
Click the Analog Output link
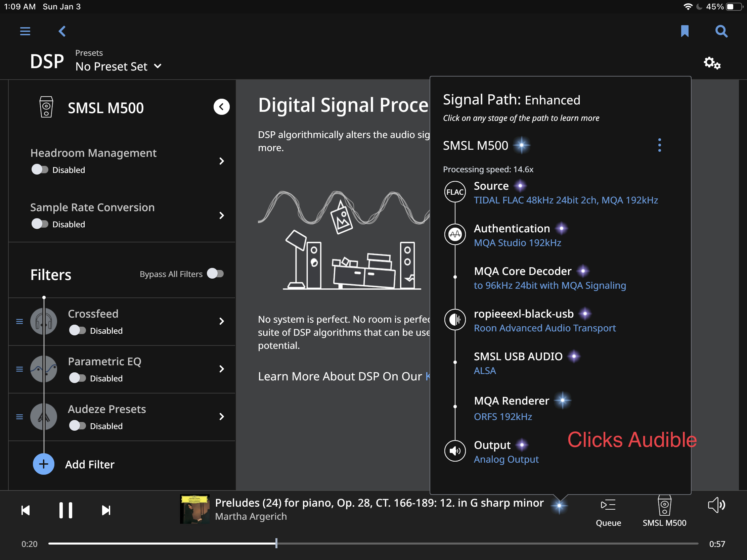click(x=506, y=459)
